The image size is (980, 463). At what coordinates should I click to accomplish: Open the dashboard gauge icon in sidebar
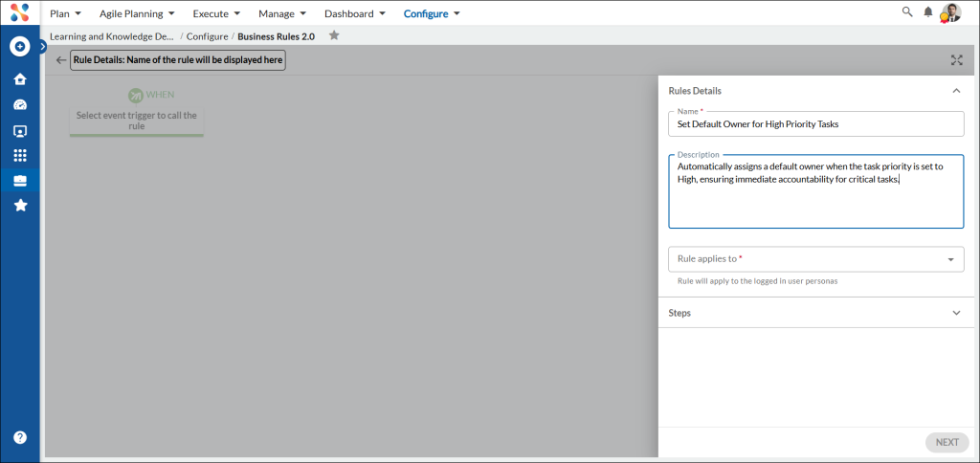coord(20,105)
